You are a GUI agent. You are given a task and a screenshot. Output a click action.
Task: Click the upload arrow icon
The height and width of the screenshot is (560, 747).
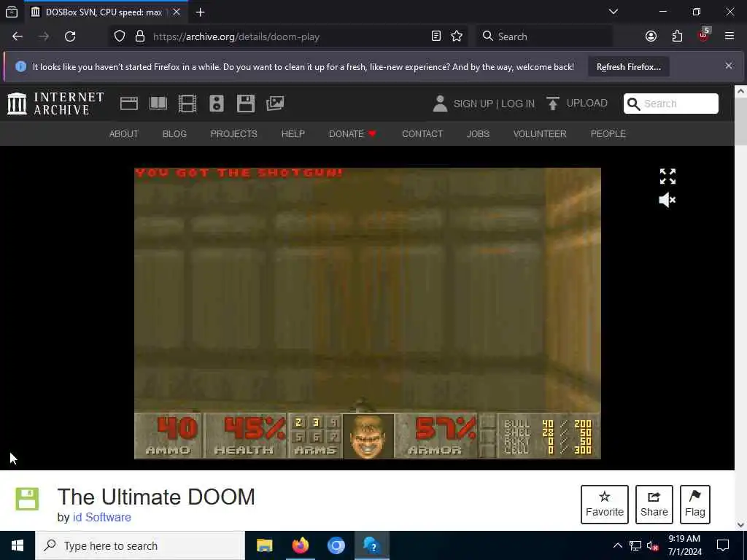tap(553, 104)
